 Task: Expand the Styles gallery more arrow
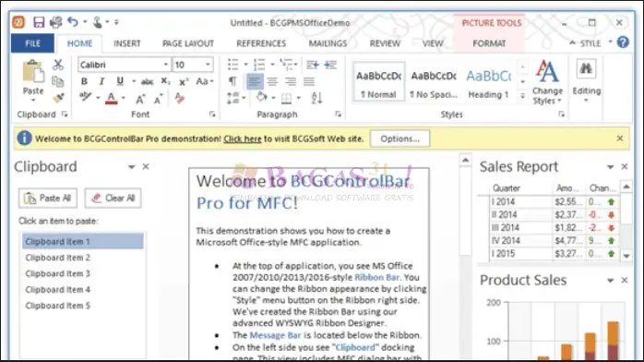(522, 95)
